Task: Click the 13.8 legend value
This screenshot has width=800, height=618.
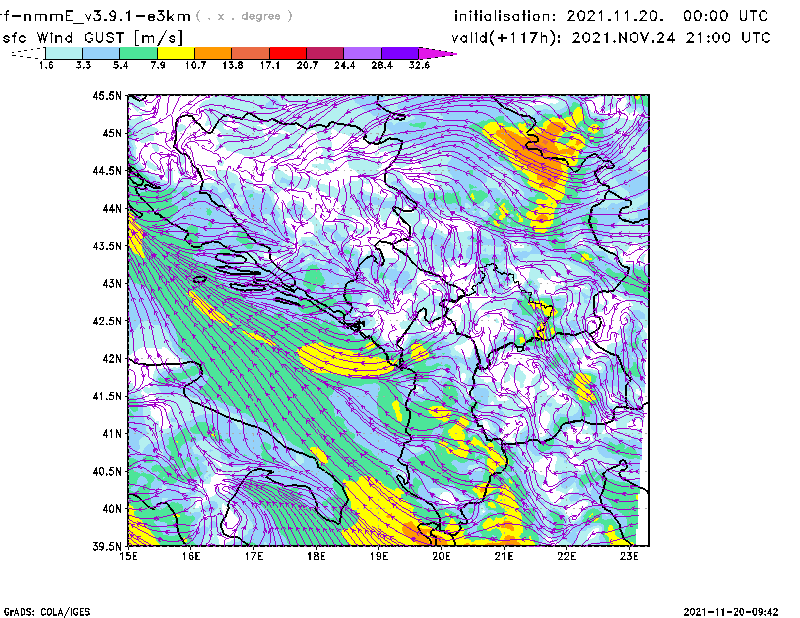Action: [x=233, y=65]
